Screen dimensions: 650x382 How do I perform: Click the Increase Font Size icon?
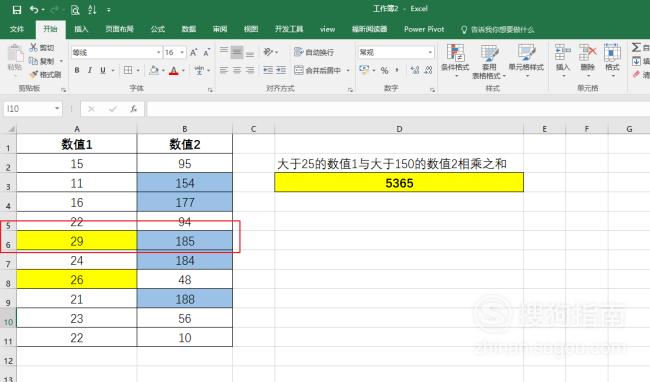(x=194, y=53)
